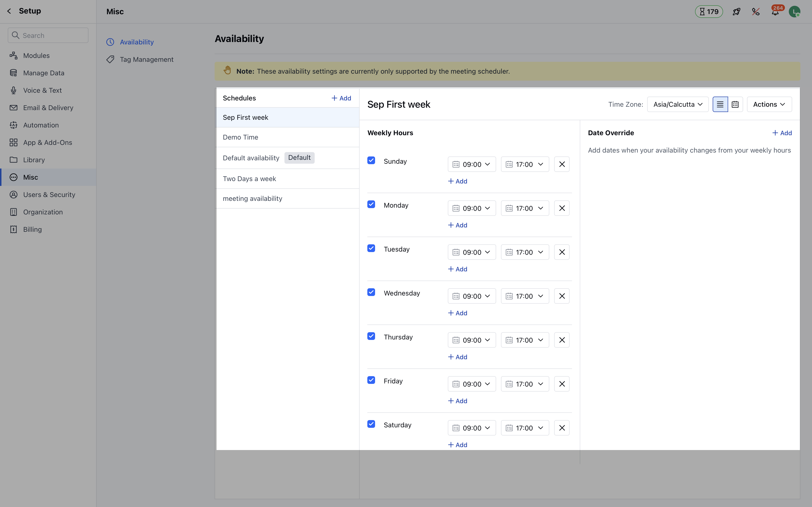Disable Saturday availability checkbox
Screen dimensions: 812x507
pyautogui.click(x=371, y=424)
